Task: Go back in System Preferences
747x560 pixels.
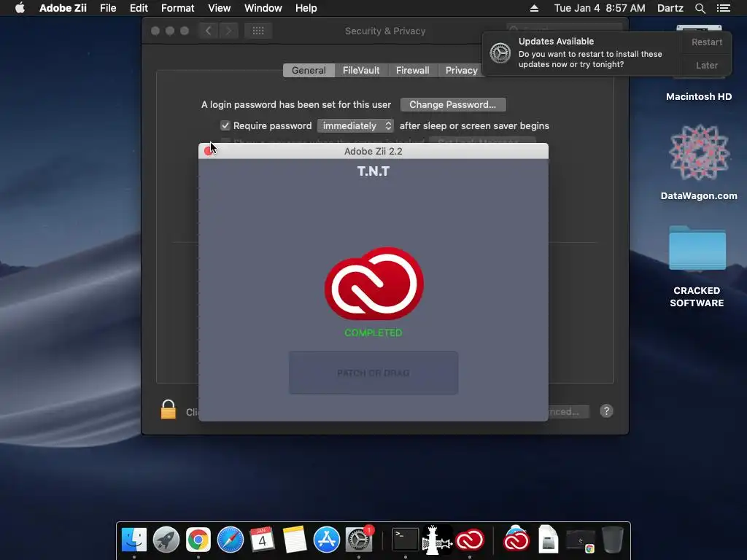Action: click(208, 31)
